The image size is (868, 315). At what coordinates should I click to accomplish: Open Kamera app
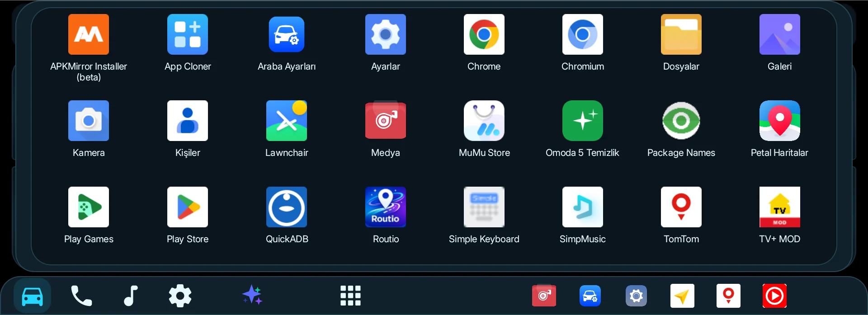pos(89,121)
